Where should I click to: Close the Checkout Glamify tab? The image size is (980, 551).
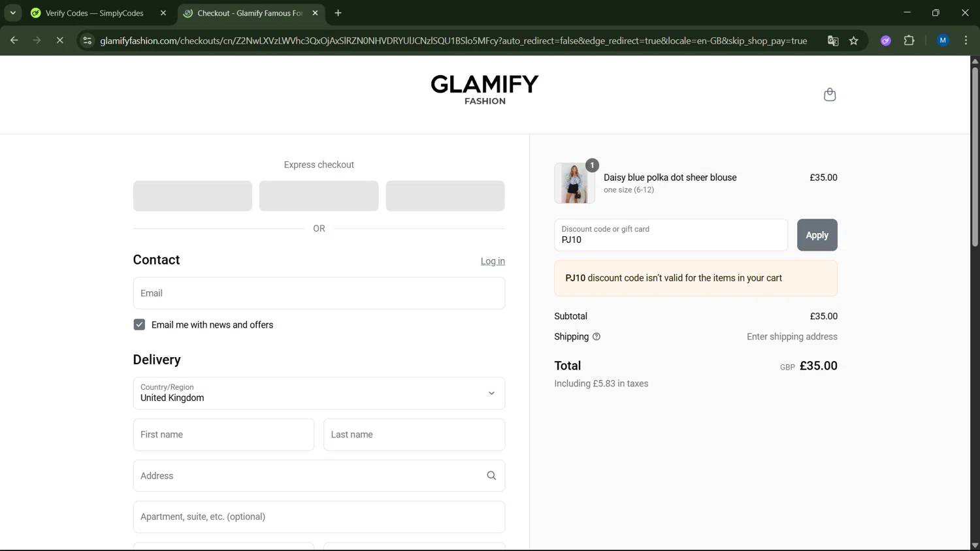click(315, 13)
